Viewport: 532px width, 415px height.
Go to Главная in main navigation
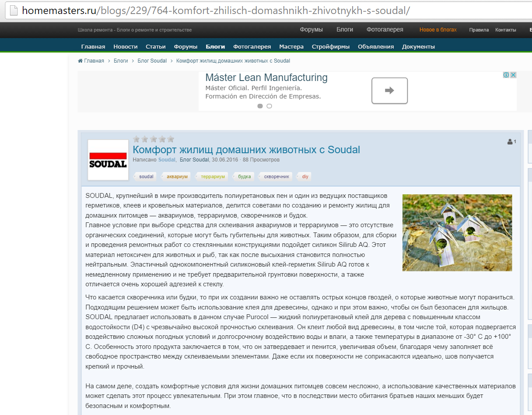pyautogui.click(x=93, y=46)
